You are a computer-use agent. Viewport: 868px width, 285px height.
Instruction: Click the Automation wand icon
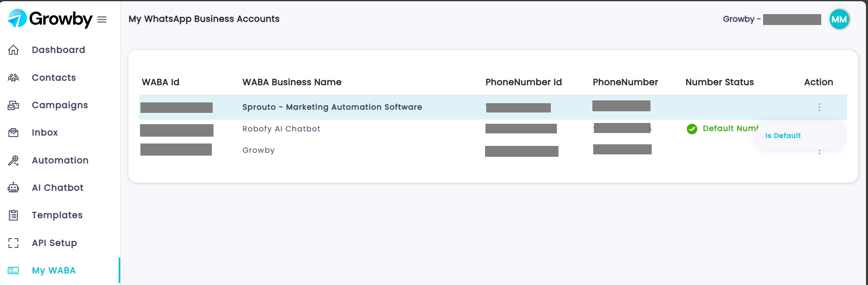(x=13, y=160)
